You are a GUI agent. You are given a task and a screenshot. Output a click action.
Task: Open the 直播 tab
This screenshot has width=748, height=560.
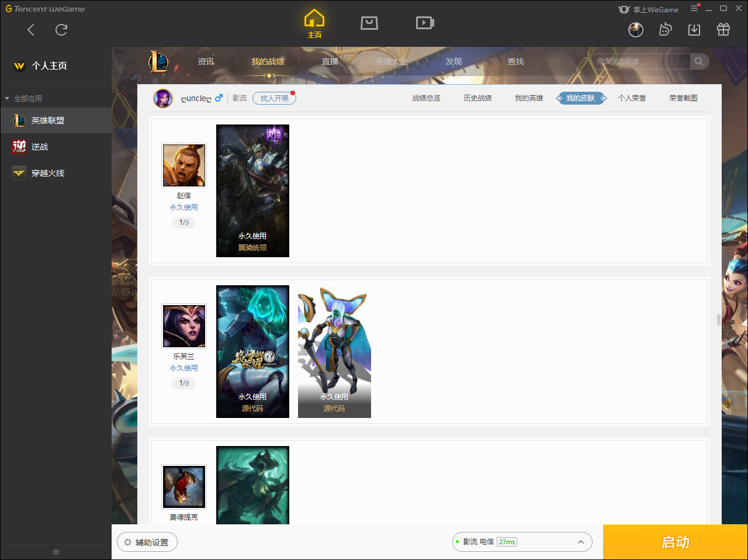330,61
